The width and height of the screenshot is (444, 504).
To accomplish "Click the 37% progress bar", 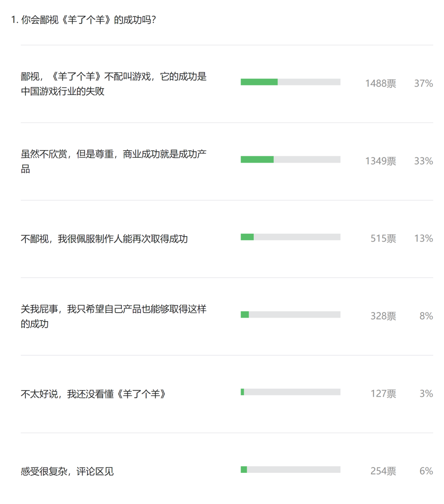I will pyautogui.click(x=291, y=82).
